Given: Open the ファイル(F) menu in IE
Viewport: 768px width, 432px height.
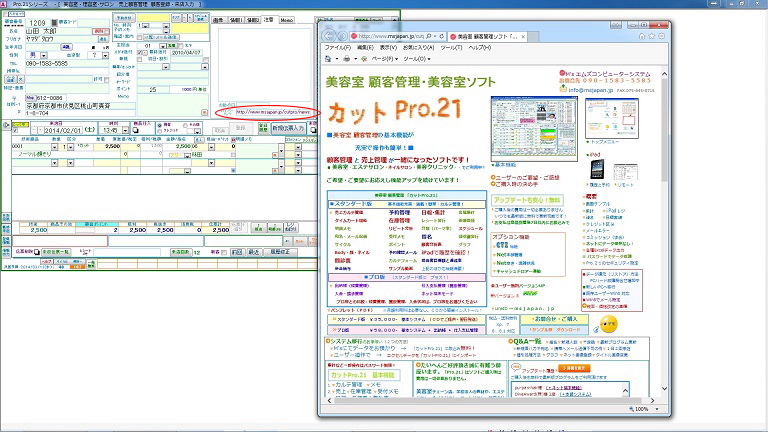Looking at the screenshot, I should (x=337, y=48).
